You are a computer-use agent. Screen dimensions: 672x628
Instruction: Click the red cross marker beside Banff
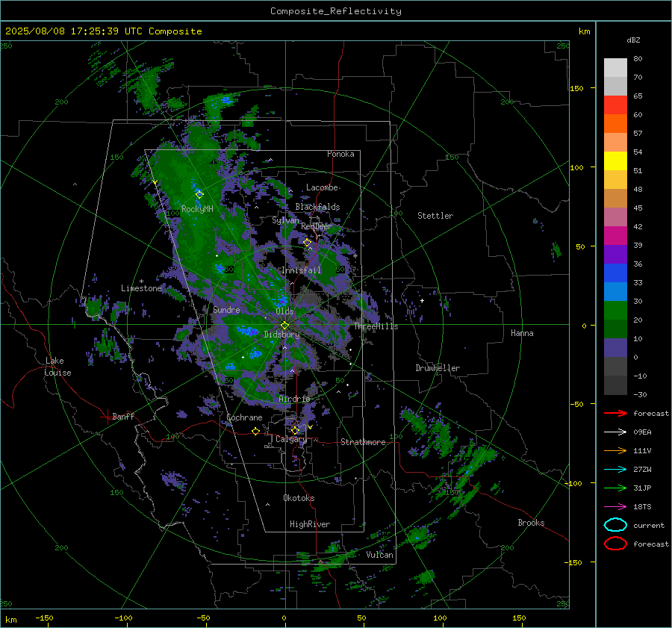(x=107, y=417)
